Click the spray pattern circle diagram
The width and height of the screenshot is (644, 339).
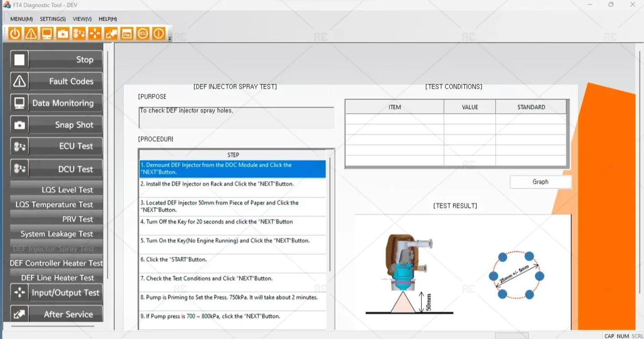(x=516, y=275)
